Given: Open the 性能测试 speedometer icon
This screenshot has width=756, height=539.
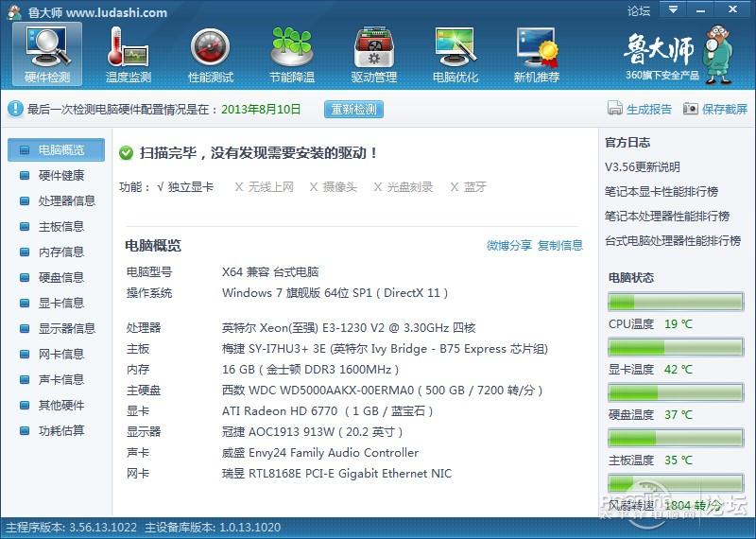Looking at the screenshot, I should pyautogui.click(x=210, y=54).
